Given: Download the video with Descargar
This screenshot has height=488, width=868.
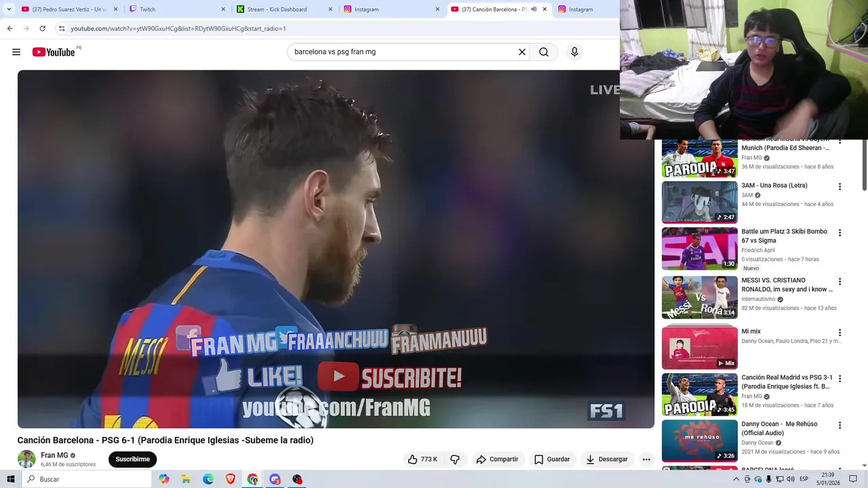Looking at the screenshot, I should coord(607,459).
